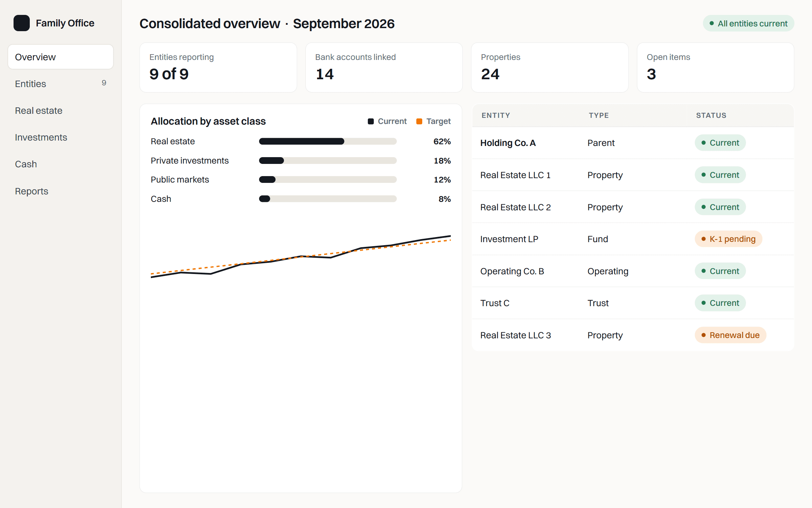Select the Bank accounts linked card
This screenshot has height=508, width=812.
(x=384, y=67)
